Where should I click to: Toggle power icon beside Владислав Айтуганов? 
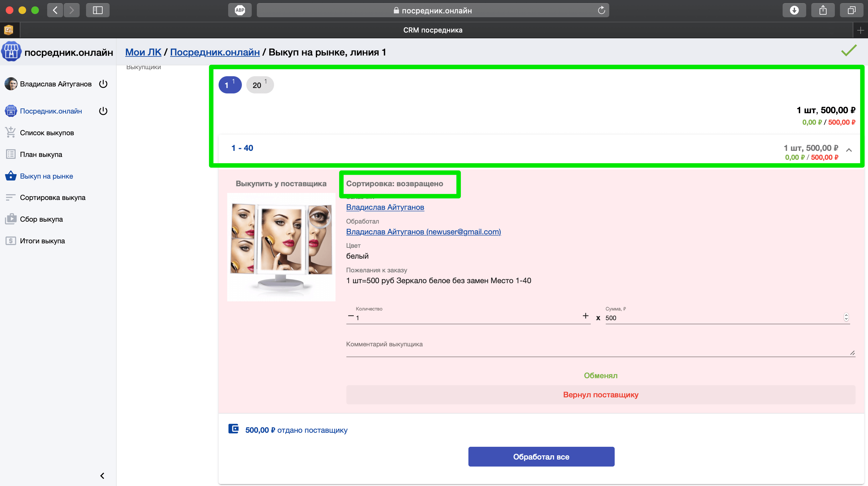[103, 84]
